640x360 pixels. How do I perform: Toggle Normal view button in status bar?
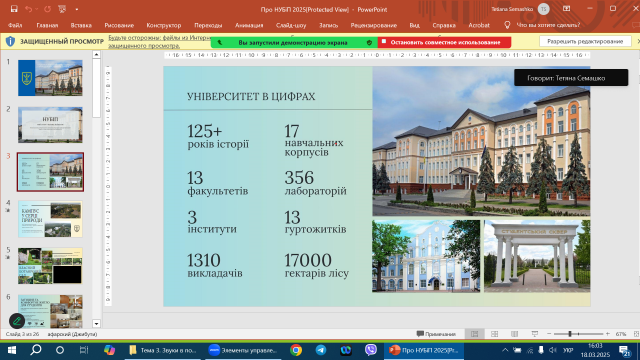[474, 334]
